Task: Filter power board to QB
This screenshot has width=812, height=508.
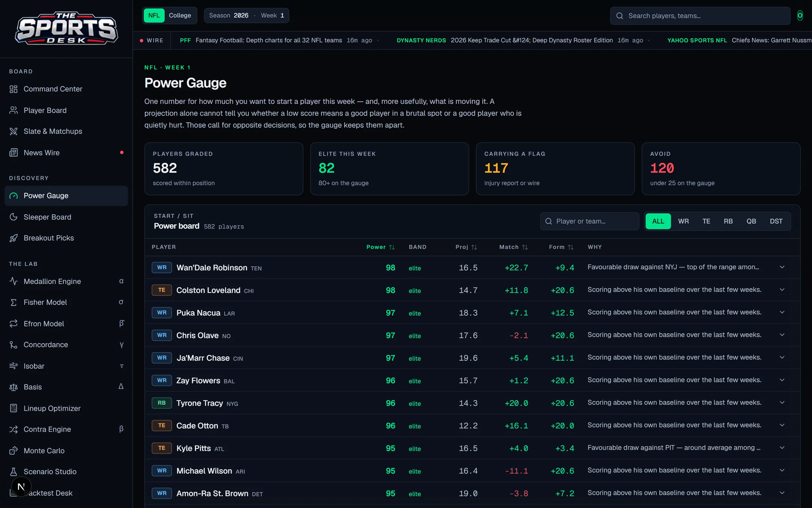Action: tap(751, 221)
